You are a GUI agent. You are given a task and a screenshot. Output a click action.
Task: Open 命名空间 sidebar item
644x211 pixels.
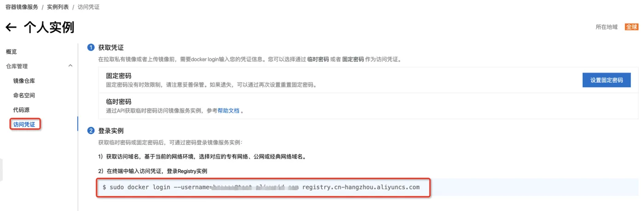[x=24, y=95]
